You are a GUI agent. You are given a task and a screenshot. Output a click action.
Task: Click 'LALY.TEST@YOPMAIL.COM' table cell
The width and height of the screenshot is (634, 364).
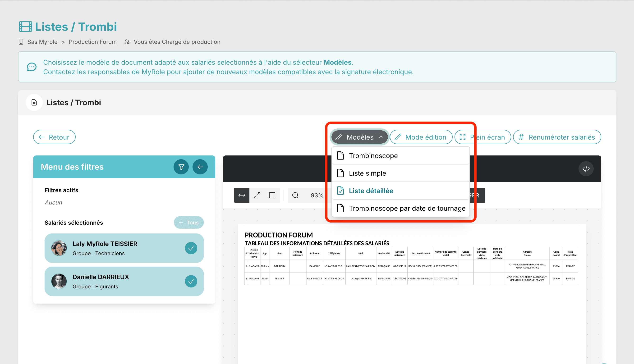(361, 266)
